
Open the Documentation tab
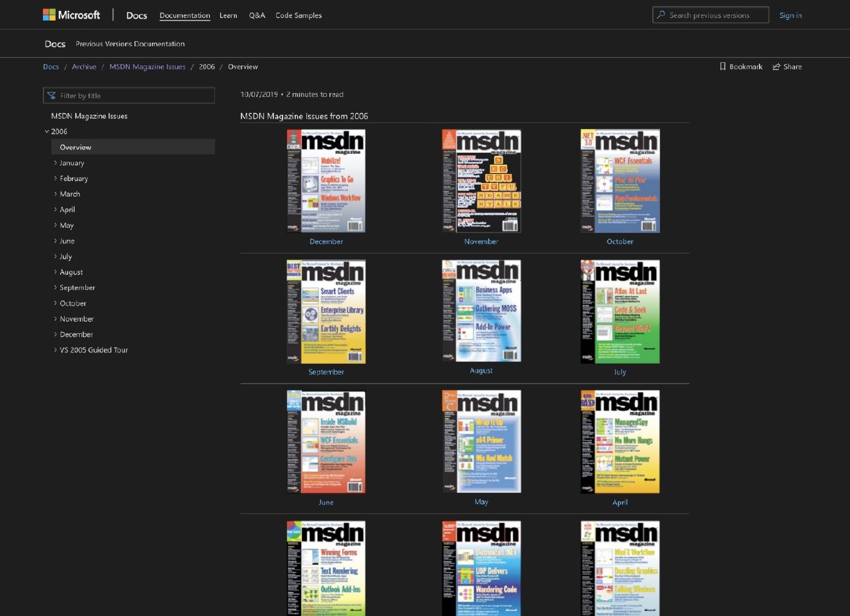coord(184,15)
